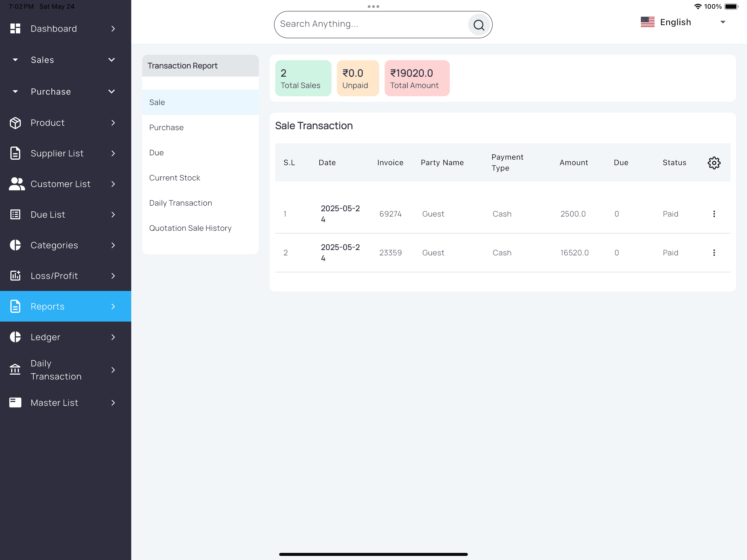747x560 pixels.
Task: Click the Total Sales green card
Action: coord(303,78)
